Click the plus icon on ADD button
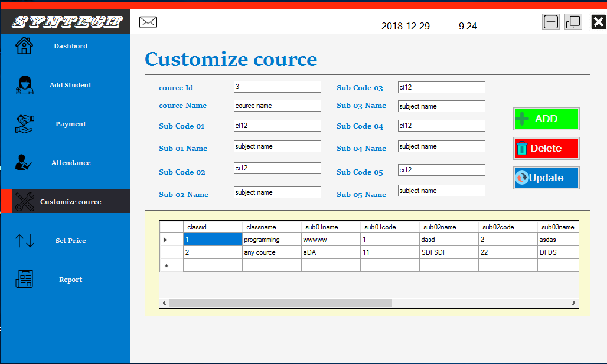 click(x=522, y=119)
